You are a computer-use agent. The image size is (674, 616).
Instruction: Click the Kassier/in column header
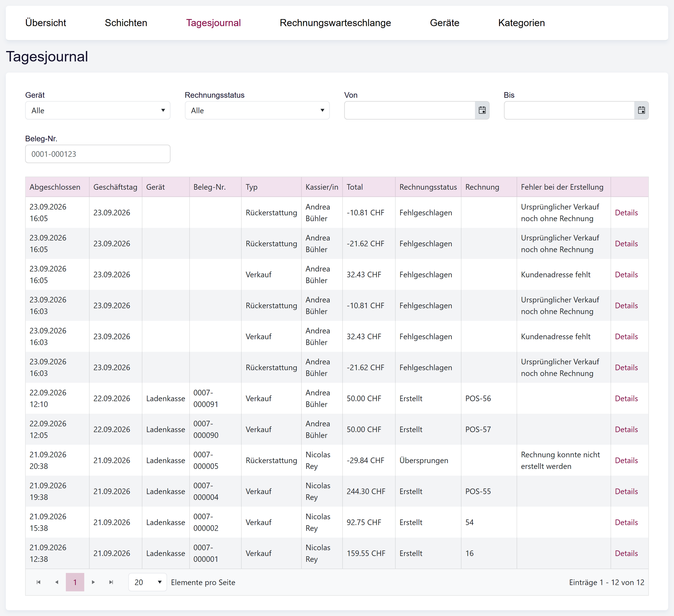(x=322, y=187)
